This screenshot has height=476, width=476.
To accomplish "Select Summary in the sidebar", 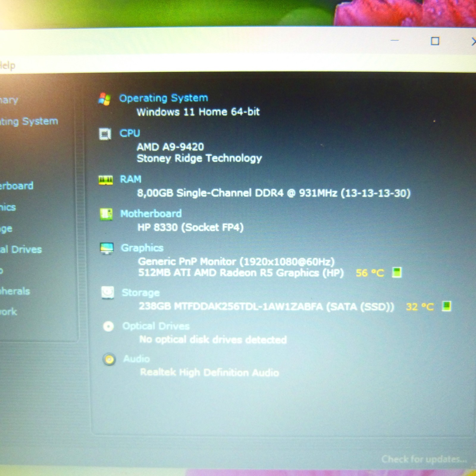I will click(9, 100).
